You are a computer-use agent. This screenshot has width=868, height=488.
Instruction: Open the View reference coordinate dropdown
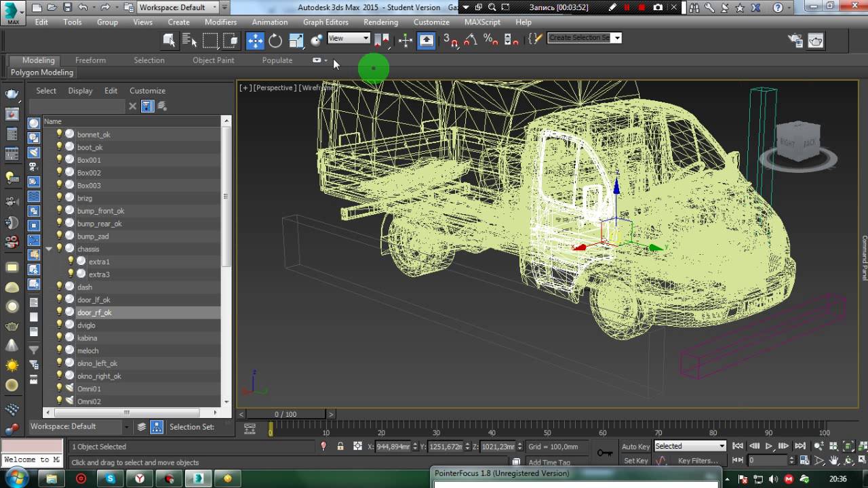[349, 38]
